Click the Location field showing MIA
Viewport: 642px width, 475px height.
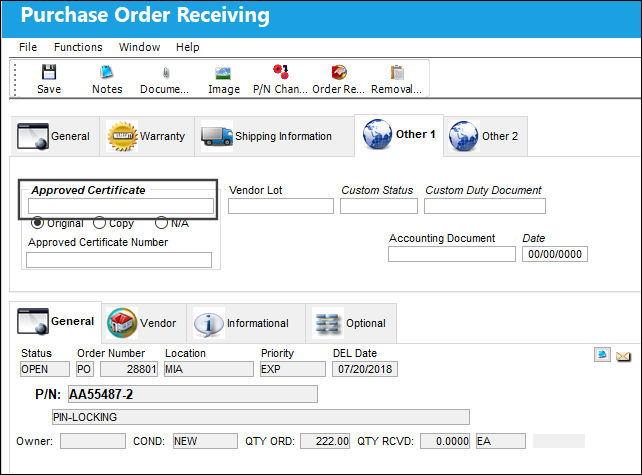pyautogui.click(x=209, y=369)
